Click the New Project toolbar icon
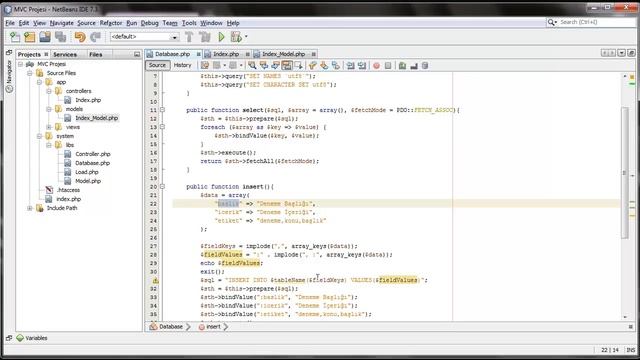Viewport: 640px width, 360px height. pos(29,37)
